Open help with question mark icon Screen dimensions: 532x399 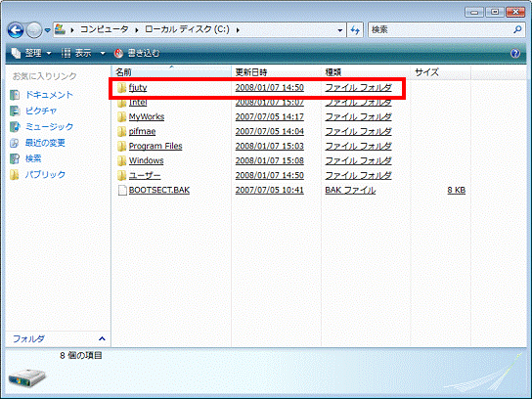coord(515,53)
